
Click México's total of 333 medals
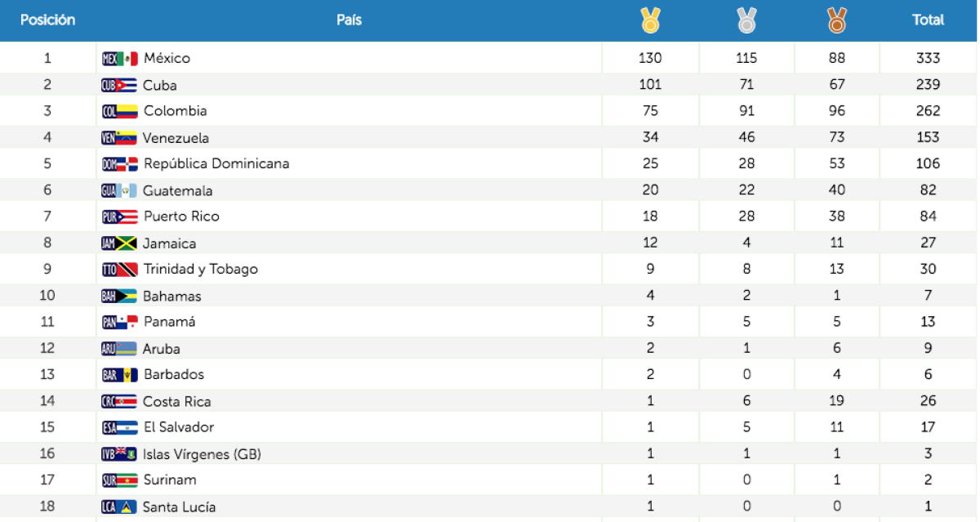tap(928, 58)
